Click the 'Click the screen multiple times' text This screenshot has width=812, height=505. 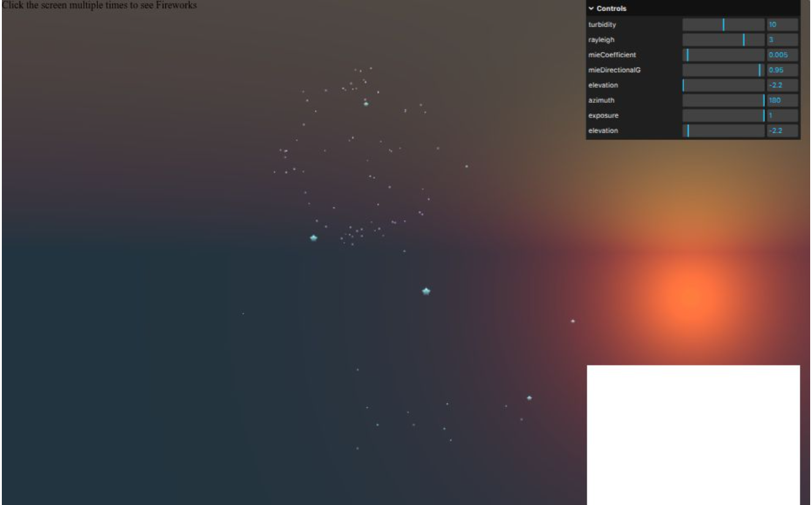(99, 6)
